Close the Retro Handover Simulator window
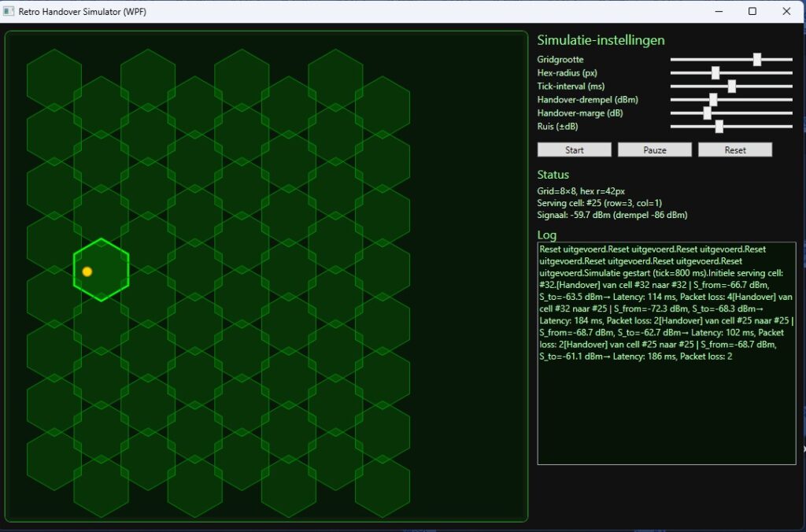Image resolution: width=806 pixels, height=532 pixels. point(786,12)
